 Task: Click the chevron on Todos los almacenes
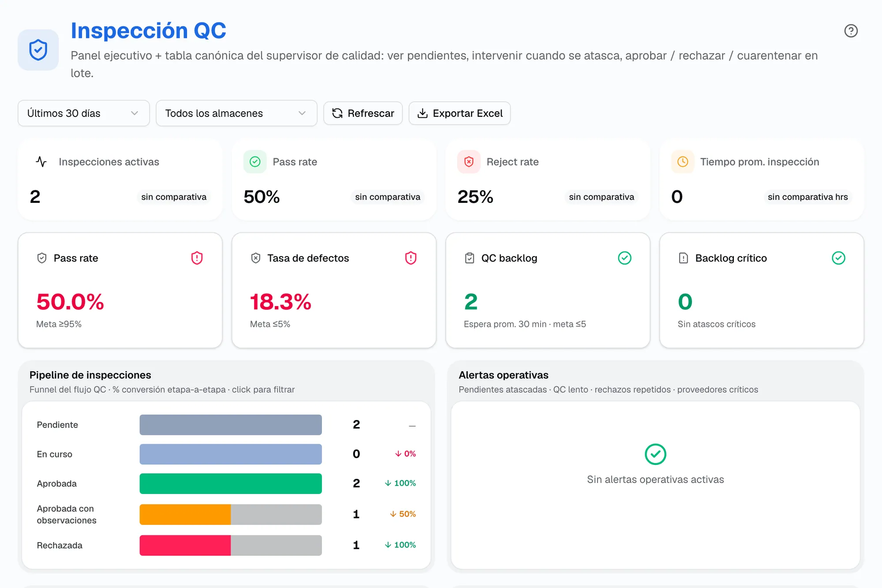[302, 113]
